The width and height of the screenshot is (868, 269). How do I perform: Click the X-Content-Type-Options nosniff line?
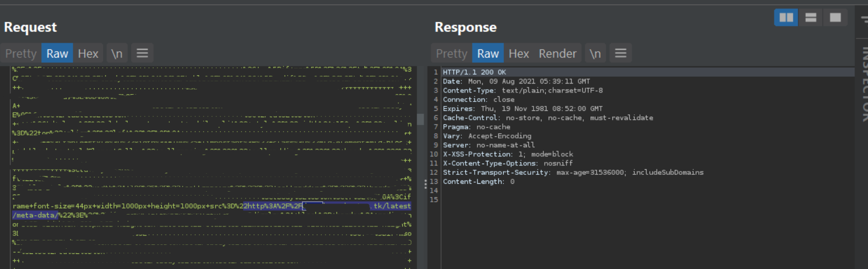508,163
